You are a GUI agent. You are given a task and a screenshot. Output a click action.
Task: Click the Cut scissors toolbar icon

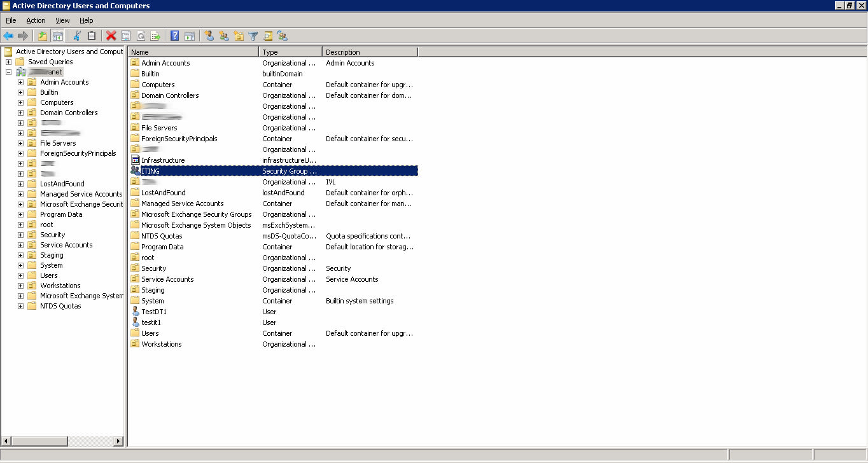click(77, 36)
